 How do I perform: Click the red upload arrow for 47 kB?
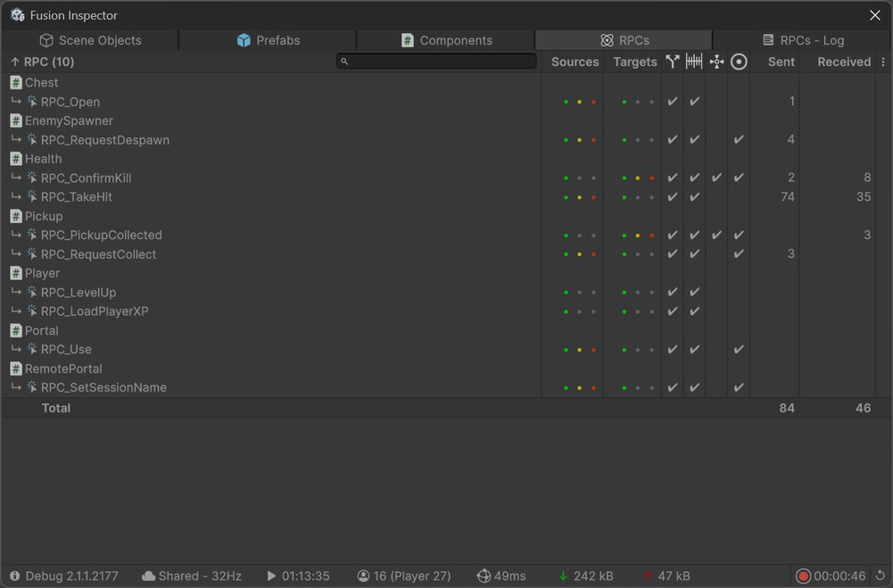[647, 576]
